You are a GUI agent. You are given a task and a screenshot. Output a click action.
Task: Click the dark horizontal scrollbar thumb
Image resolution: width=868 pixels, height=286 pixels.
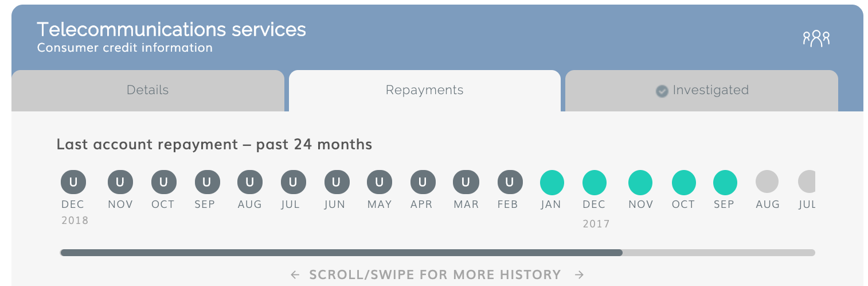[341, 252]
